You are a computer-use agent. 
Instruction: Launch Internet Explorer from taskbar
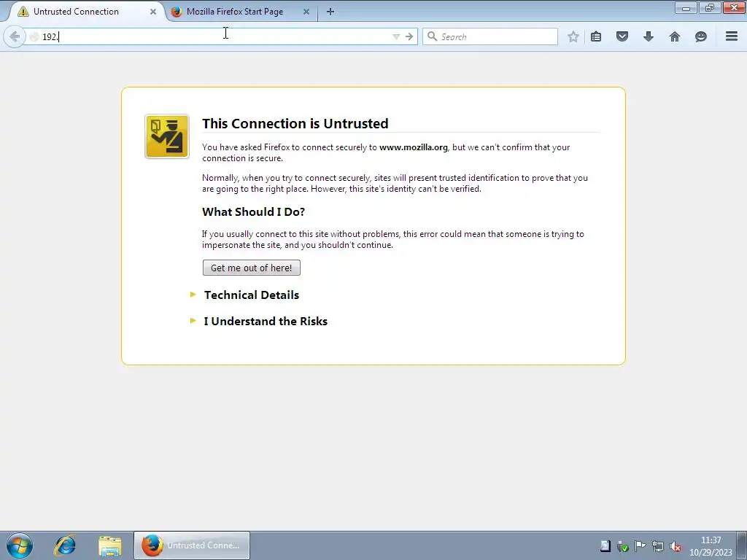click(x=65, y=545)
